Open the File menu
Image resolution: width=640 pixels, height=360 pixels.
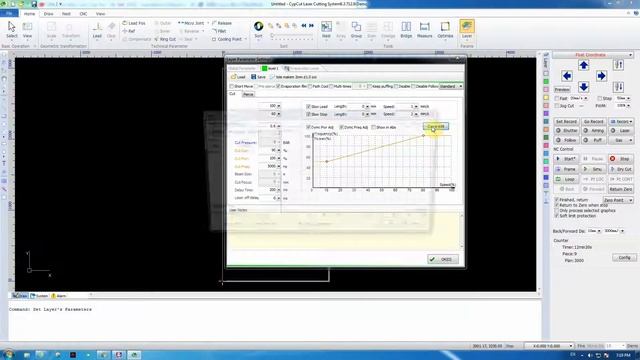point(9,13)
